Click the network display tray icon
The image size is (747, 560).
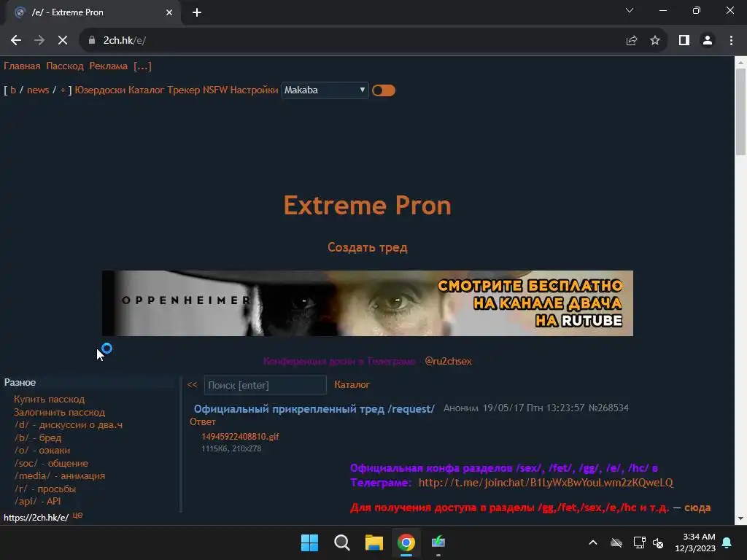pos(639,542)
